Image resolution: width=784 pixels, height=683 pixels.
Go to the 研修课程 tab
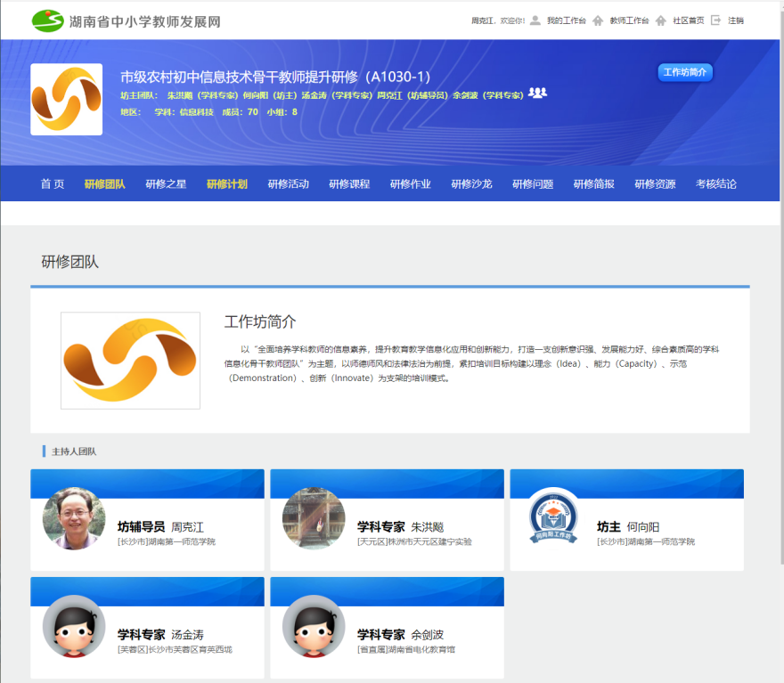[349, 184]
